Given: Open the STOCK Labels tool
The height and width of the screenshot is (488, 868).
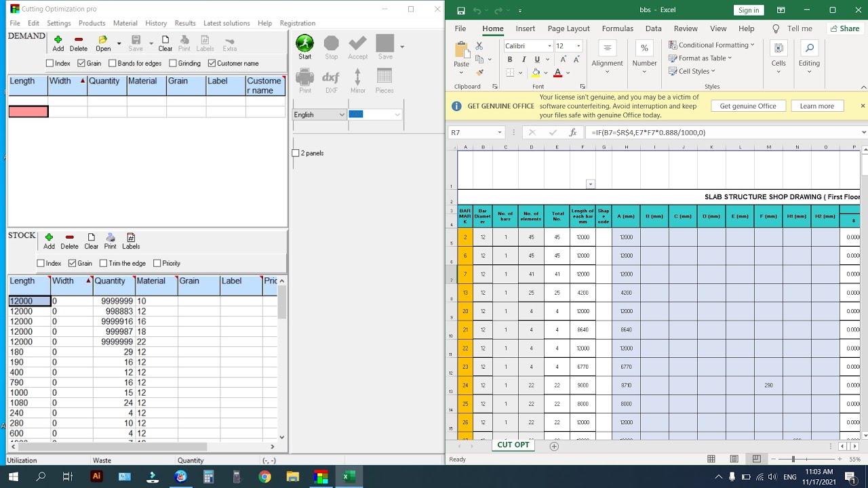Looking at the screenshot, I should click(x=131, y=241).
